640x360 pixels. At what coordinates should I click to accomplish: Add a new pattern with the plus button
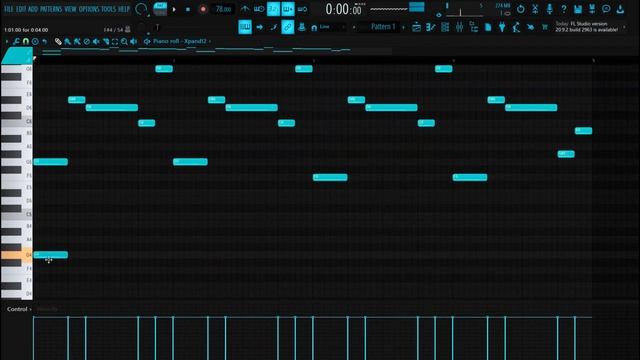coord(404,27)
